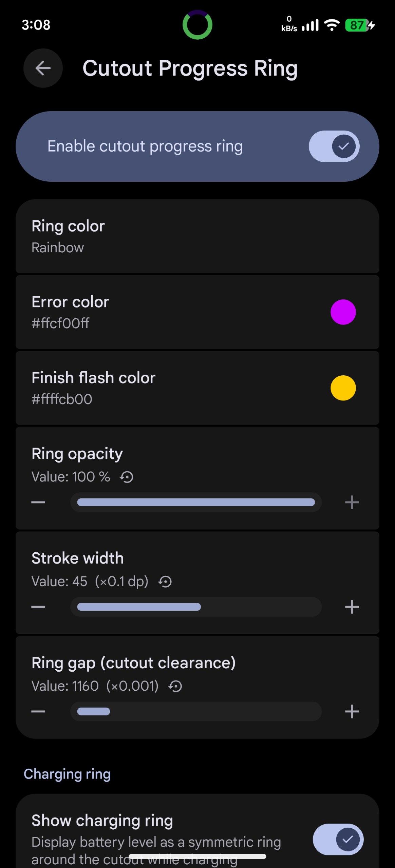Viewport: 395px width, 868px height.
Task: Decrease Ring gap with minus icon
Action: click(38, 711)
